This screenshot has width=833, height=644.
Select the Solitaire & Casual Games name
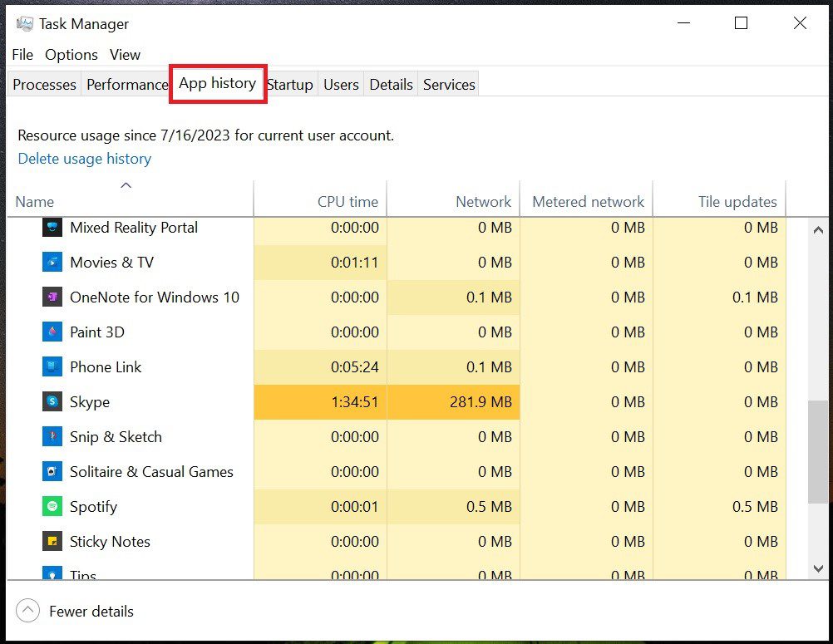[151, 471]
